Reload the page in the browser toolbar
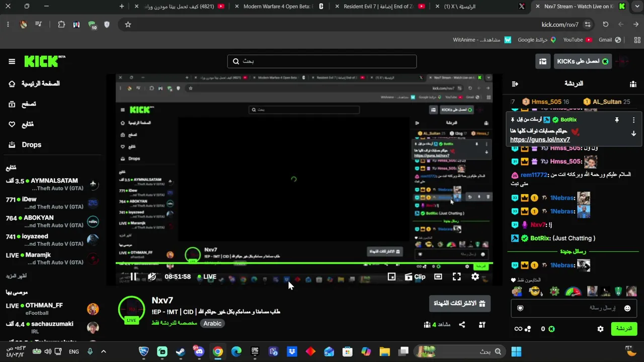Viewport: 644px width, 362px height. (x=605, y=24)
